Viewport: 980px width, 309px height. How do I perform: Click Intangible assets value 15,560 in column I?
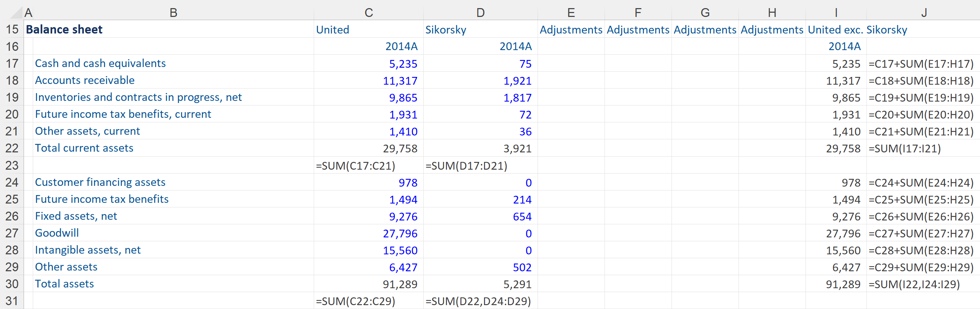coord(843,250)
